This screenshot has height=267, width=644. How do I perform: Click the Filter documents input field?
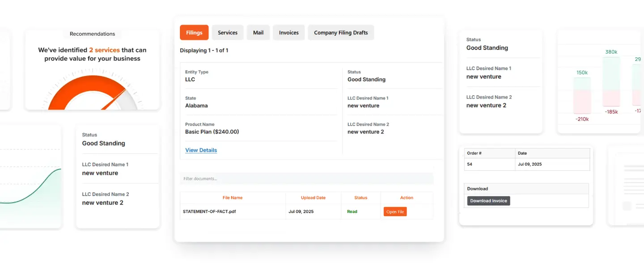(x=306, y=178)
